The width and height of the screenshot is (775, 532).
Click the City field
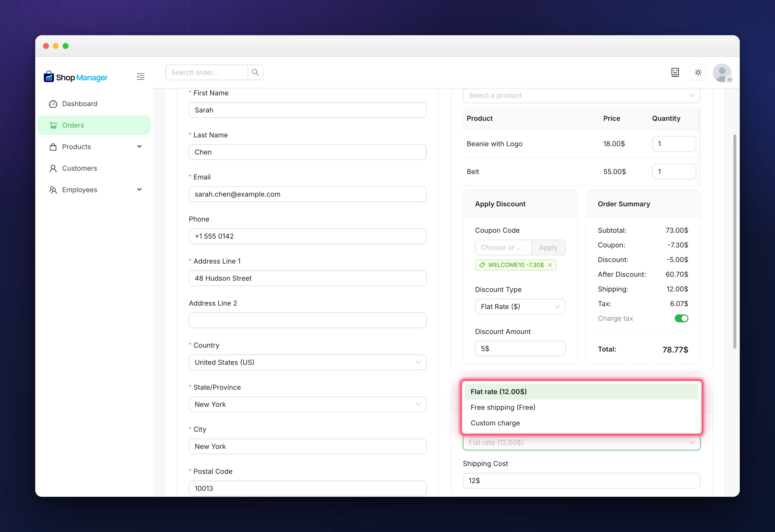coord(308,446)
